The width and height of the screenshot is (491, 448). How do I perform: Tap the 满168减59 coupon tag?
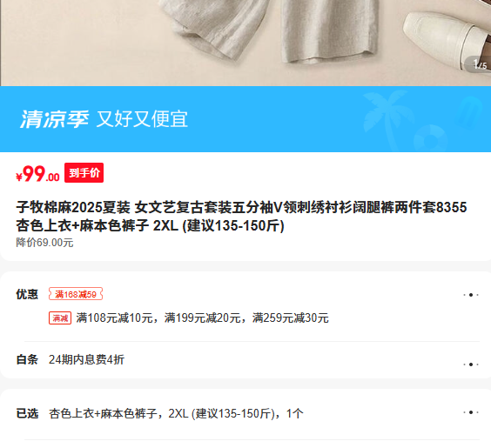click(x=76, y=294)
